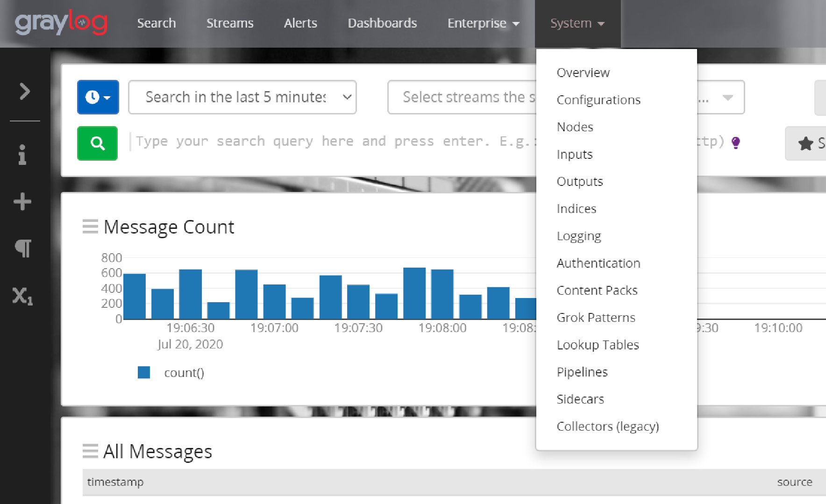Click the tallest bar near 19:08:00
826x504 pixels.
tap(414, 293)
